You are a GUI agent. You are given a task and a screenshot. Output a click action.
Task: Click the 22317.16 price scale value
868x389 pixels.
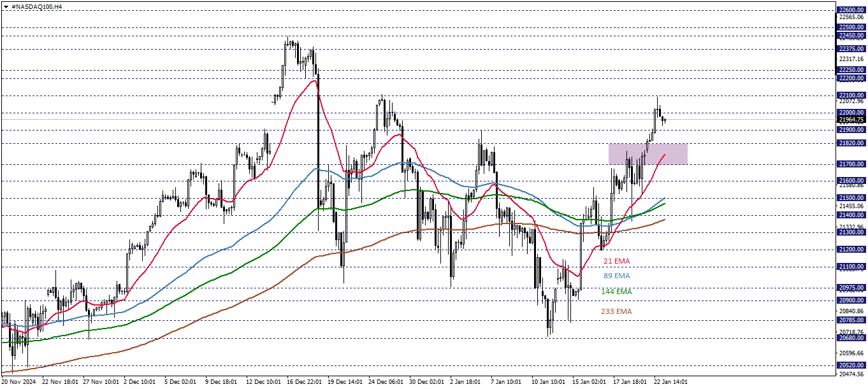pyautogui.click(x=851, y=59)
